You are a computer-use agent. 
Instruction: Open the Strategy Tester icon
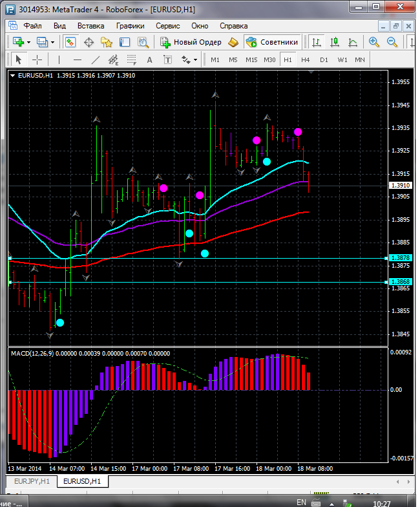(x=143, y=43)
